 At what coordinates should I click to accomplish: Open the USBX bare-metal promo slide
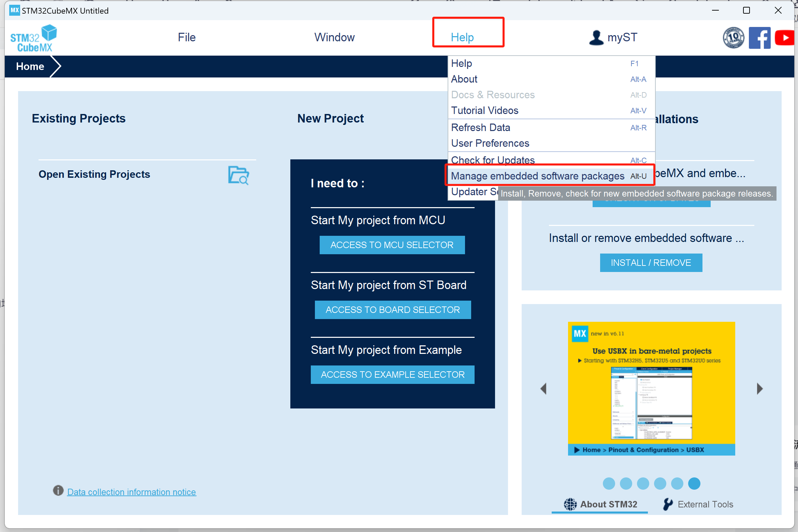(x=651, y=388)
